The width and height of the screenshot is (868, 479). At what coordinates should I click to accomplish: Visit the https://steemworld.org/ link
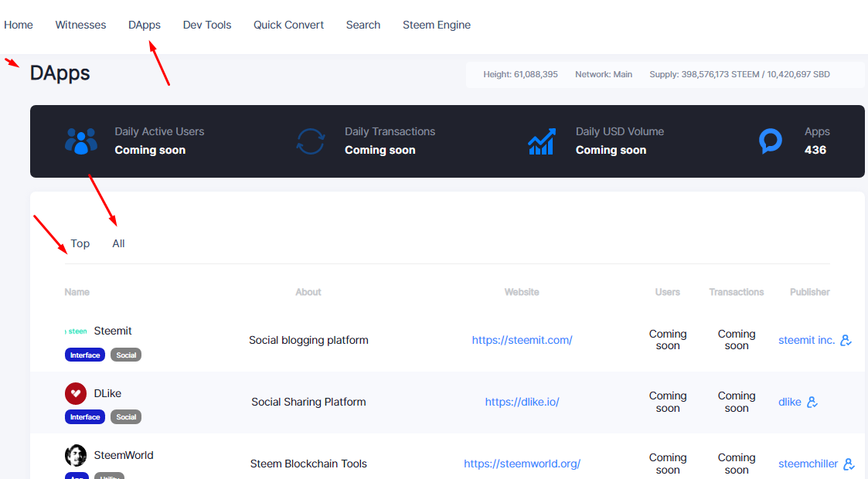coord(522,464)
